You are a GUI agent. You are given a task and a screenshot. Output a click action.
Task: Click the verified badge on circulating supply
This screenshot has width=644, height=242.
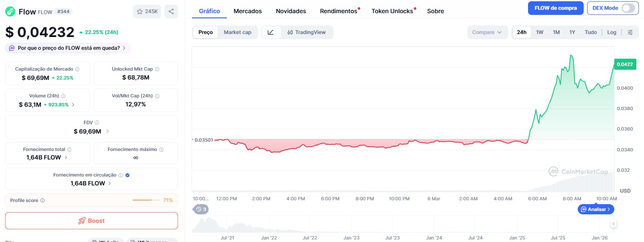click(x=127, y=175)
